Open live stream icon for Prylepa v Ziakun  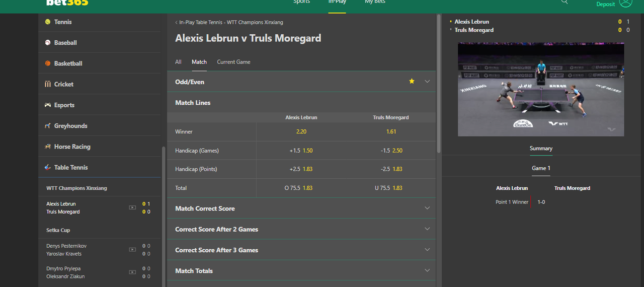[132, 272]
